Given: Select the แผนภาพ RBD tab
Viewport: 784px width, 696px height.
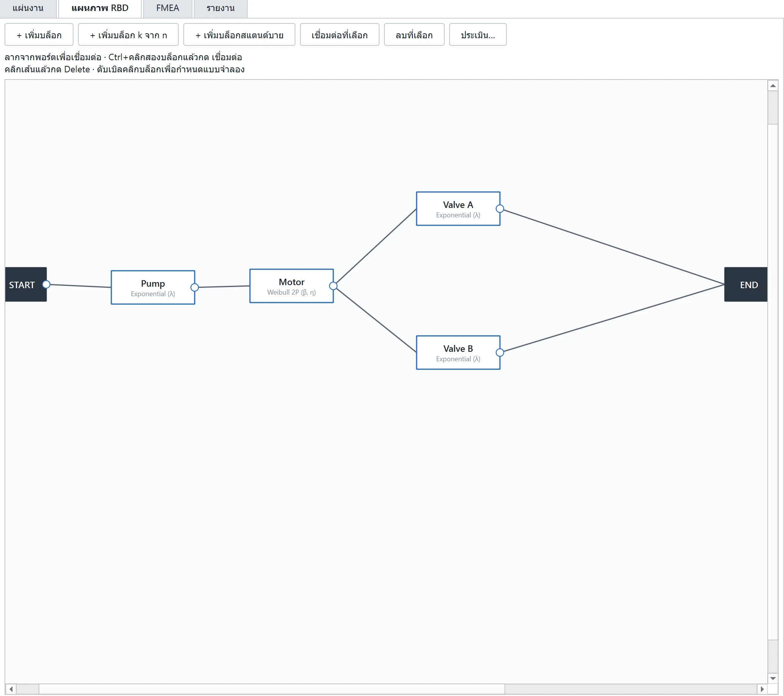Looking at the screenshot, I should pos(100,8).
